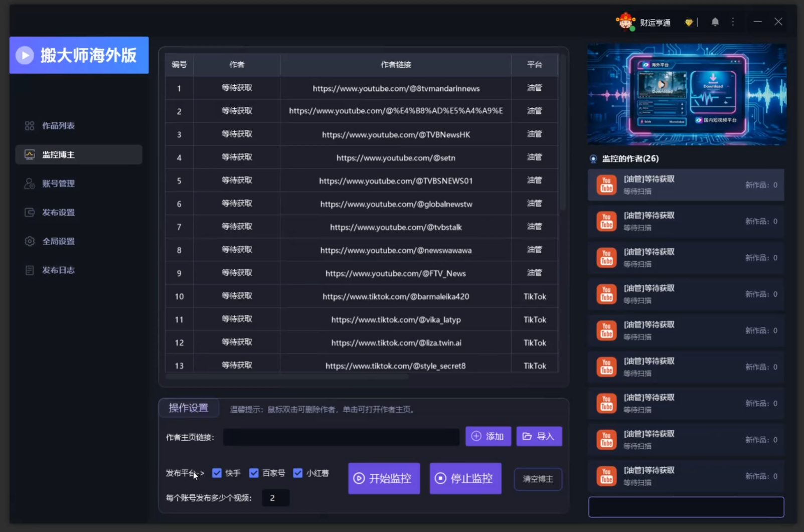Open the 发布日志 log page
This screenshot has width=804, height=532.
point(58,270)
